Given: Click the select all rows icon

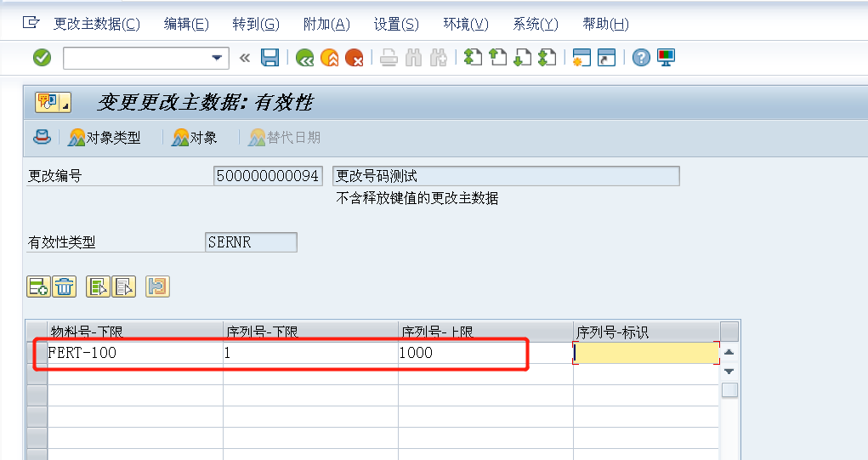Looking at the screenshot, I should tap(98, 287).
